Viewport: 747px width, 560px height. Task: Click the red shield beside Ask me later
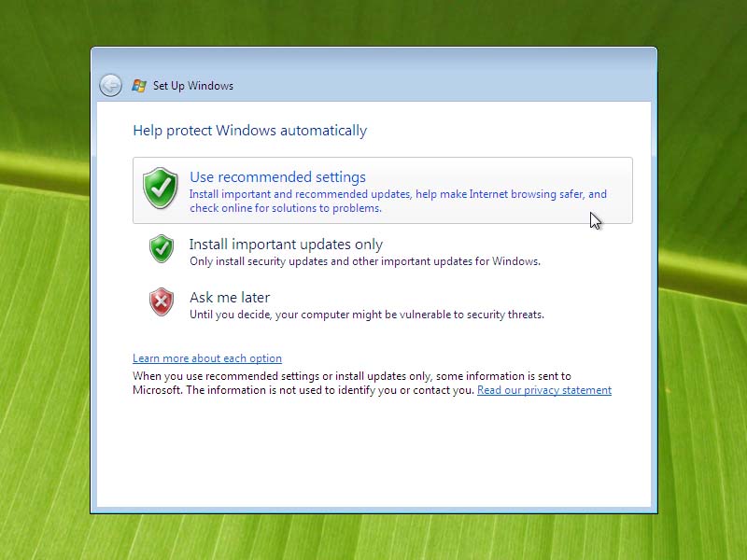162,301
